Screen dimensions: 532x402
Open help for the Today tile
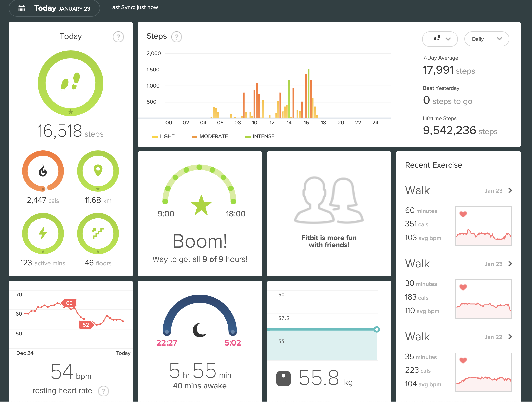coord(118,37)
